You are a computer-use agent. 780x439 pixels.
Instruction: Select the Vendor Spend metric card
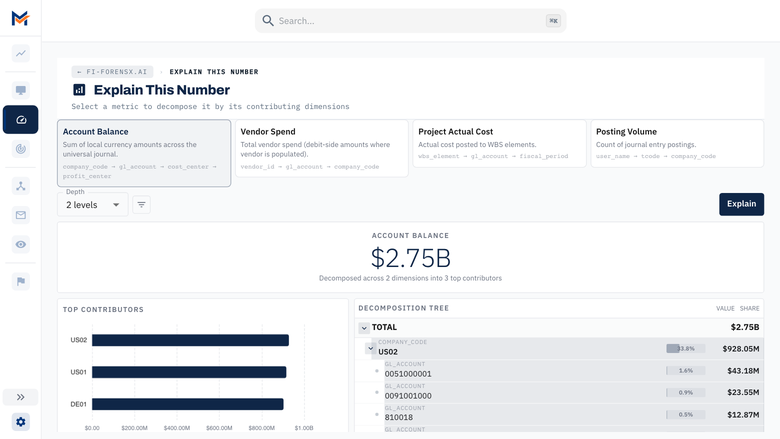322,148
